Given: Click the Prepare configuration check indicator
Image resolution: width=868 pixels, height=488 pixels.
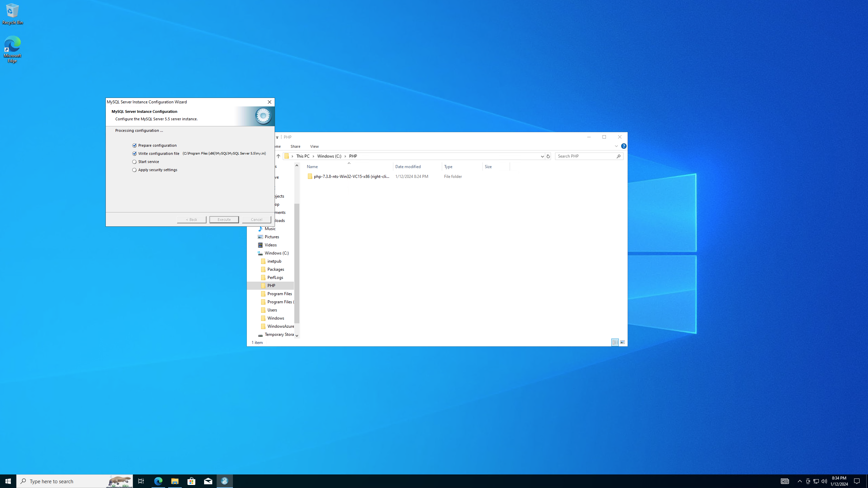Looking at the screenshot, I should (134, 145).
